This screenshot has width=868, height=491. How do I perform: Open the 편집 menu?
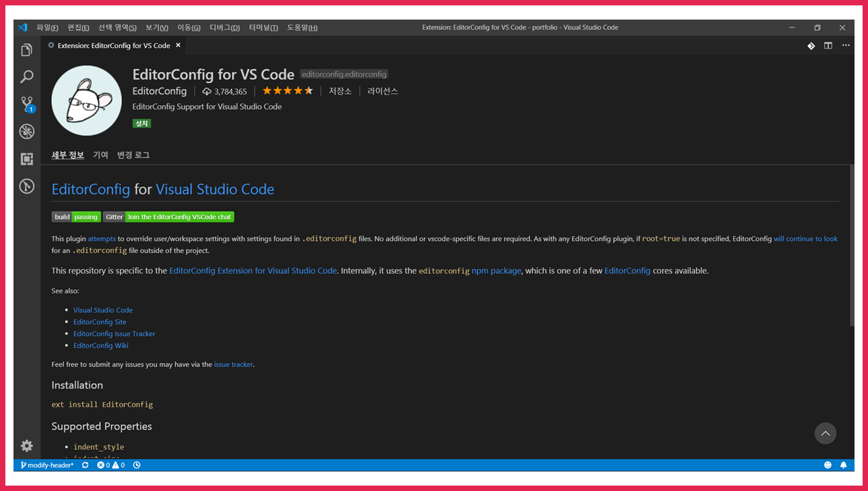[x=78, y=28]
